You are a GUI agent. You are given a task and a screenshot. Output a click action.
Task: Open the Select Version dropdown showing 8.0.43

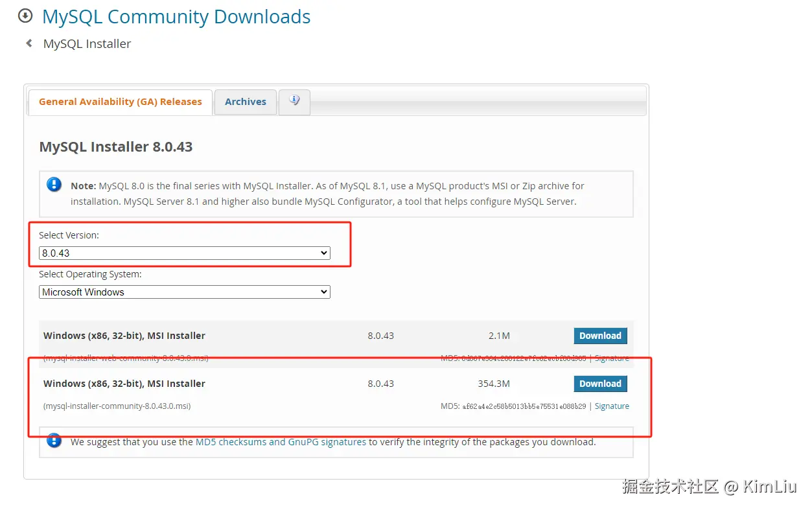(x=185, y=253)
